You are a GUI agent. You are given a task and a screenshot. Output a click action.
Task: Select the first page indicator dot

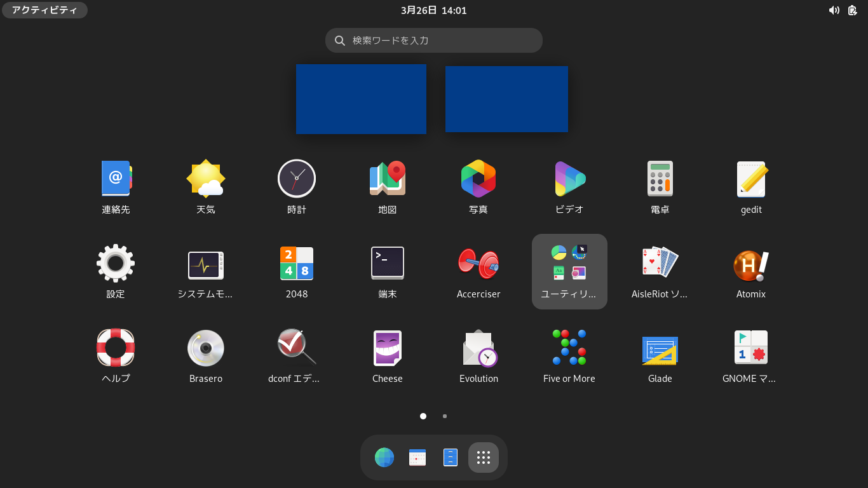point(423,416)
